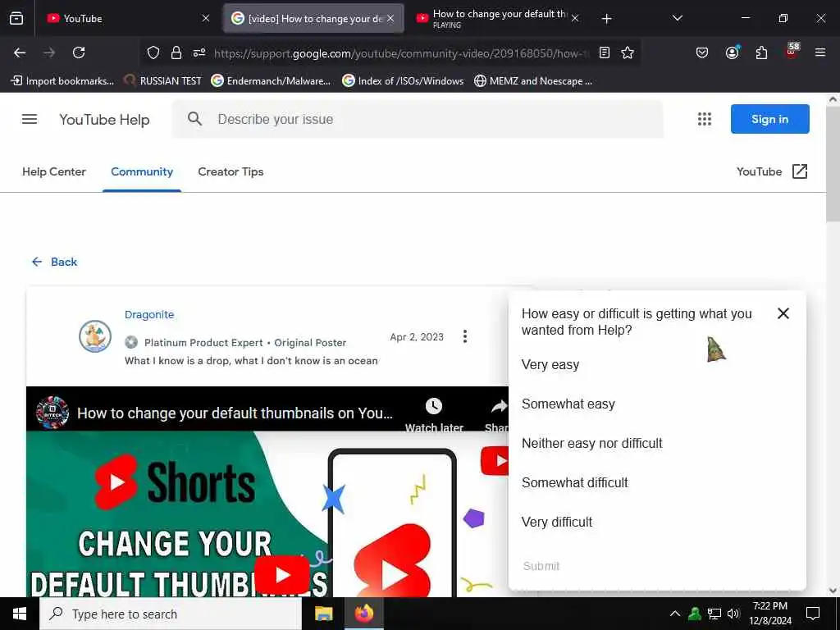Open Firefox View icon at tab bar start

(x=16, y=18)
